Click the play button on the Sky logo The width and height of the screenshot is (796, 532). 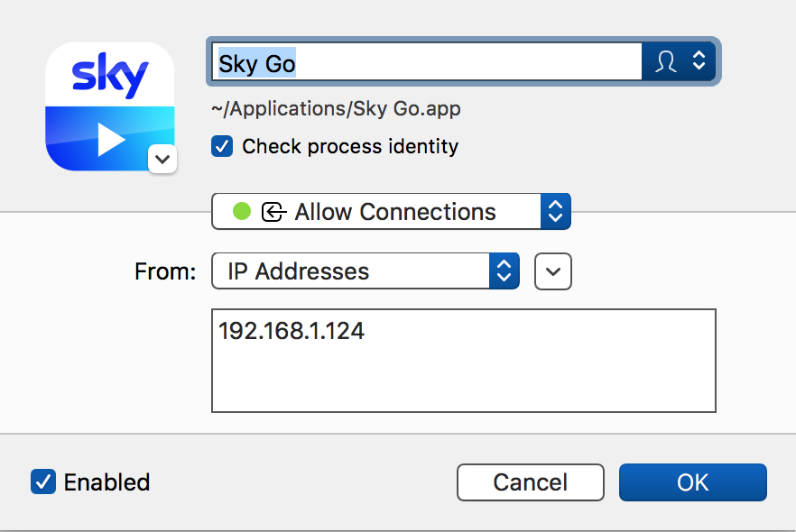point(114,138)
